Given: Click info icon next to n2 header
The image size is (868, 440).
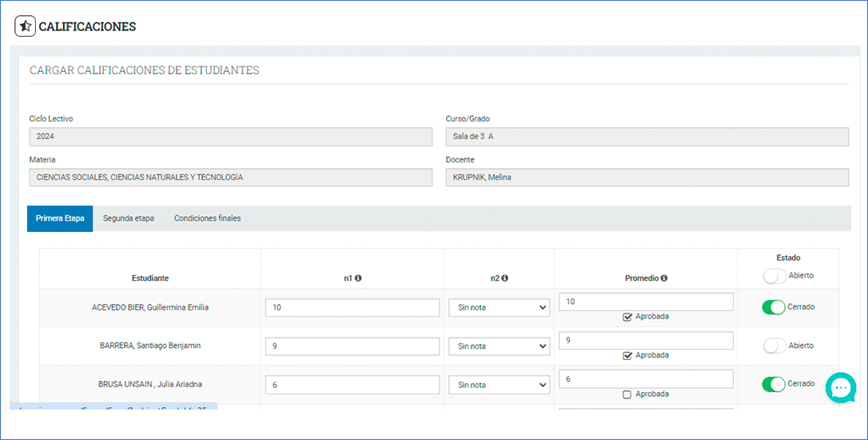Looking at the screenshot, I should click(x=505, y=278).
